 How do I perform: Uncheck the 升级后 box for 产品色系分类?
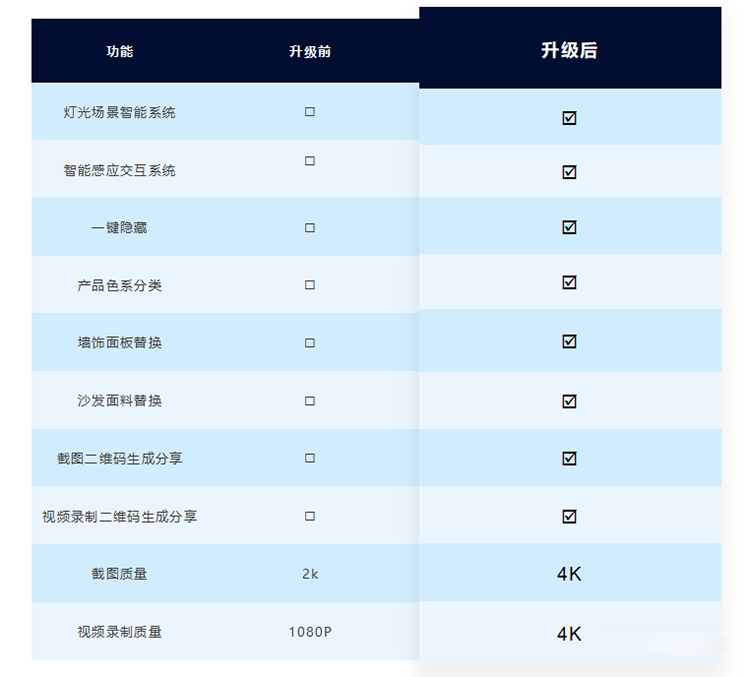point(569,283)
